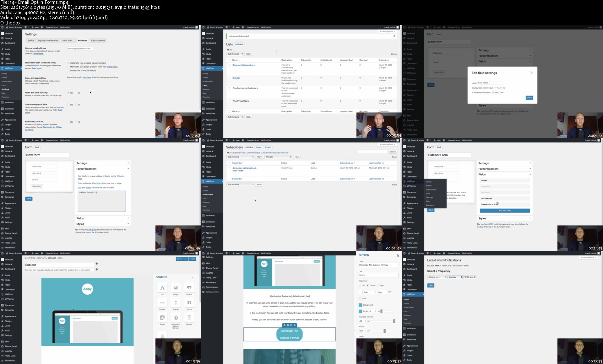Close BUTTON settings panel in 00:15:37 frame
603x364 pixels.
398,256
